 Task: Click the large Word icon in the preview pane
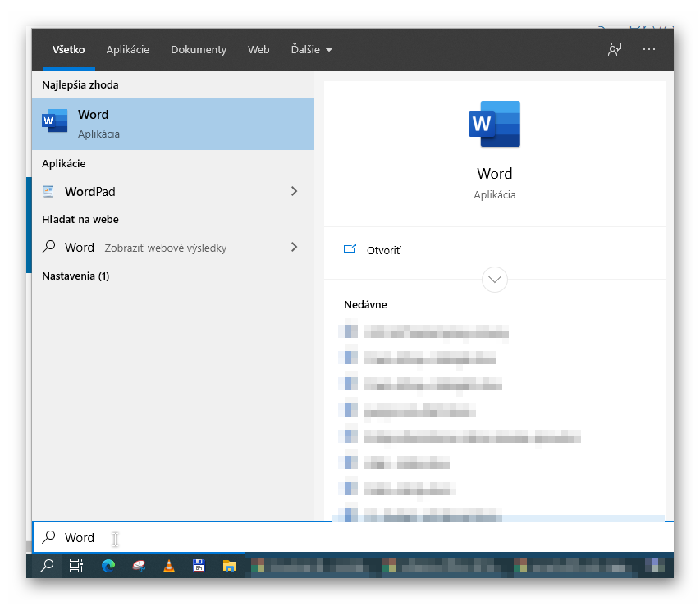pyautogui.click(x=494, y=124)
